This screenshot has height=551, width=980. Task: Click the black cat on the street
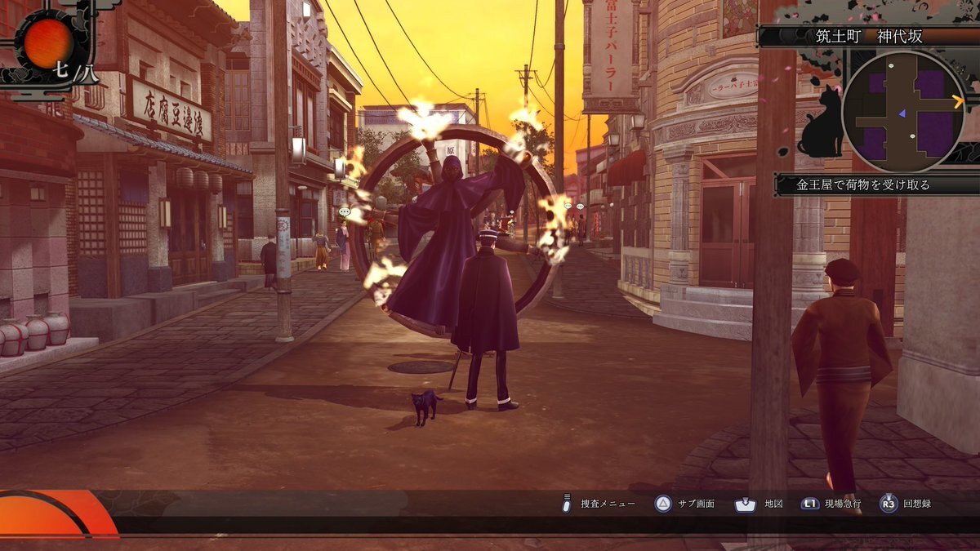426,406
